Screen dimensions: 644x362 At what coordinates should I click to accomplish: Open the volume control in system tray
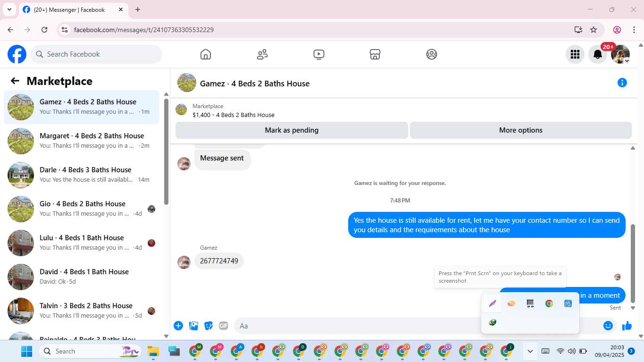[x=572, y=351]
